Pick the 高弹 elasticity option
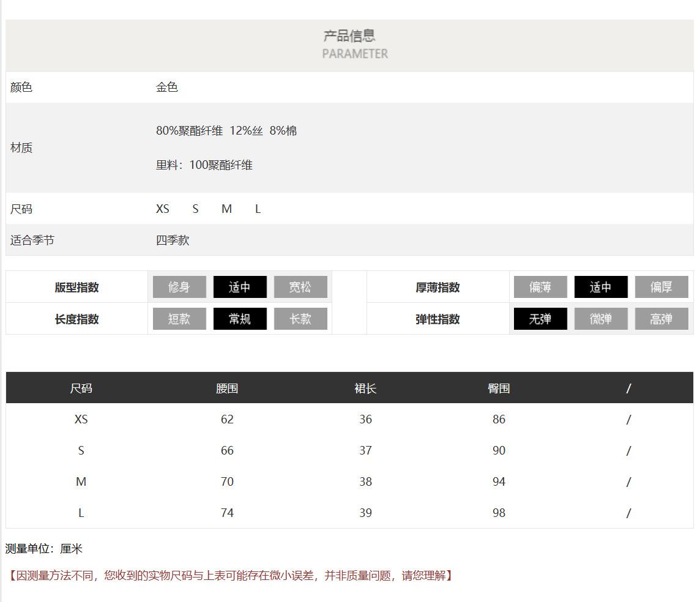Image resolution: width=700 pixels, height=602 pixels. coord(661,319)
